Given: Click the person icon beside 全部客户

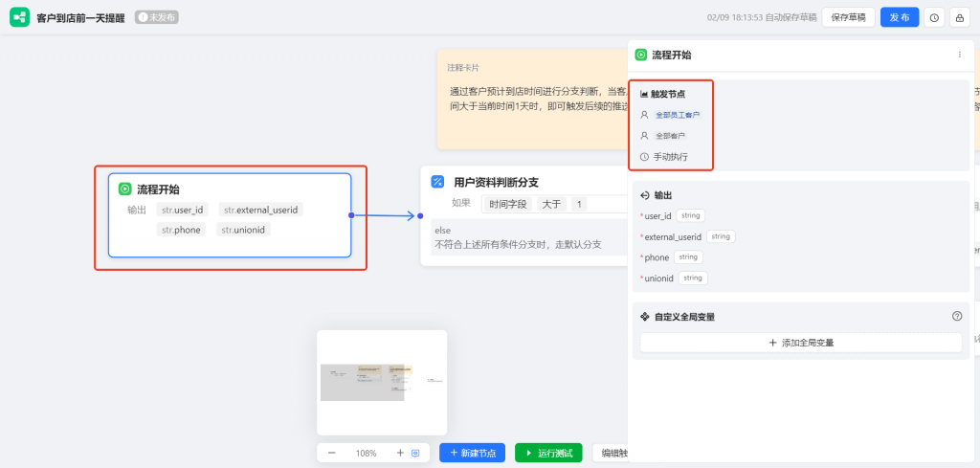Looking at the screenshot, I should click(644, 136).
